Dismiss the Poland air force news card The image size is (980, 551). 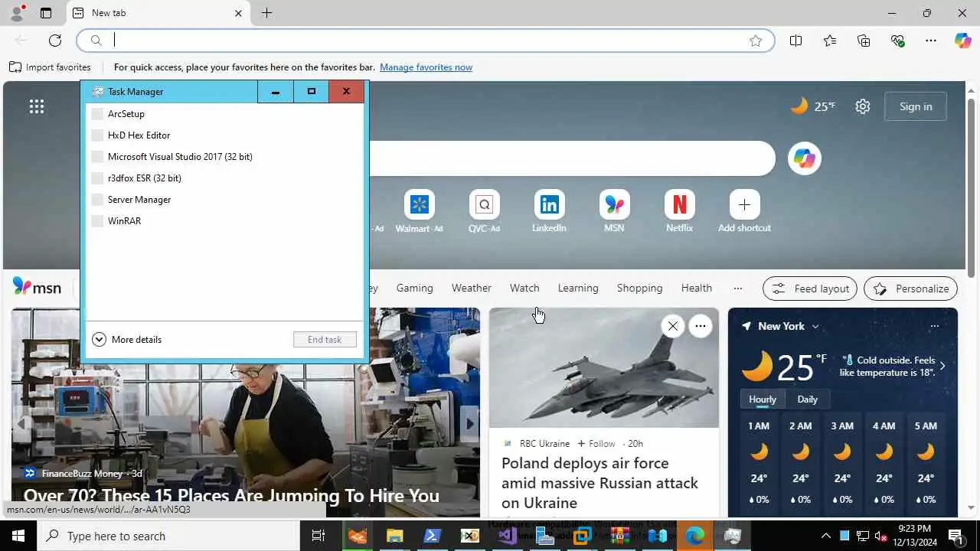tap(672, 326)
